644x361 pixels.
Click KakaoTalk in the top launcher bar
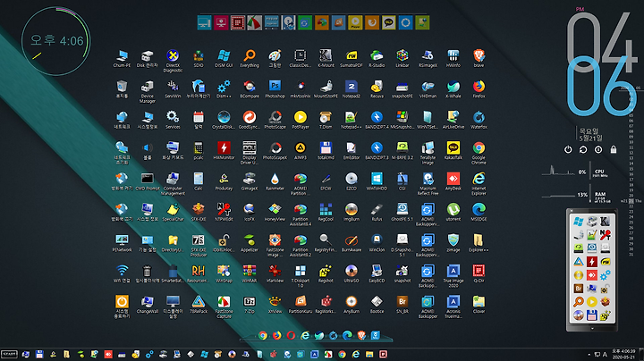point(388,22)
